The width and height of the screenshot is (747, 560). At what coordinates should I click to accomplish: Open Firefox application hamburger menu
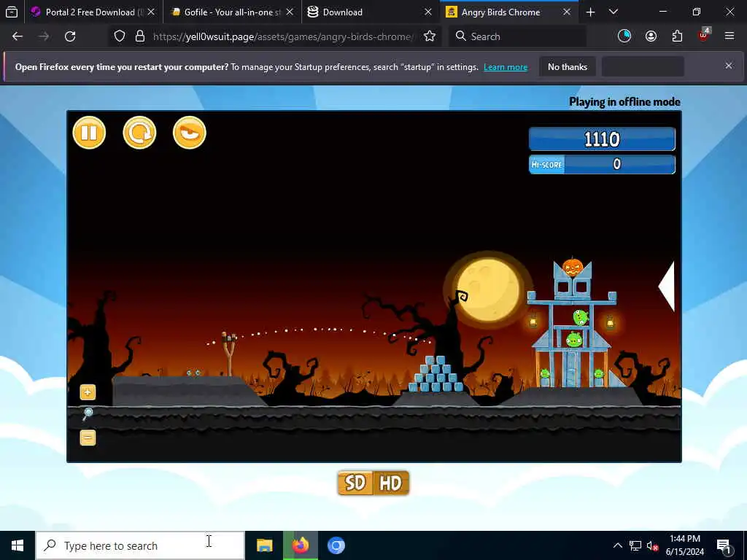(x=729, y=36)
